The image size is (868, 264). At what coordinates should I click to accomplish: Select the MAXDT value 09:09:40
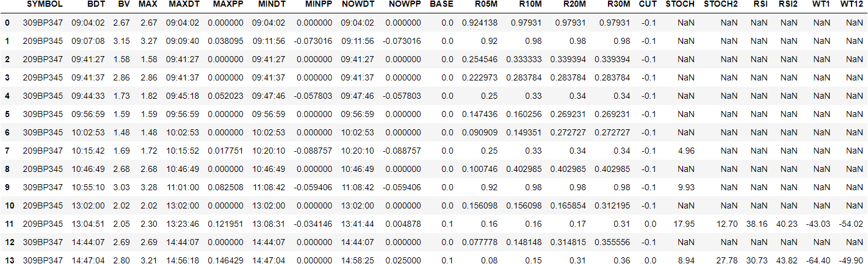(x=183, y=41)
